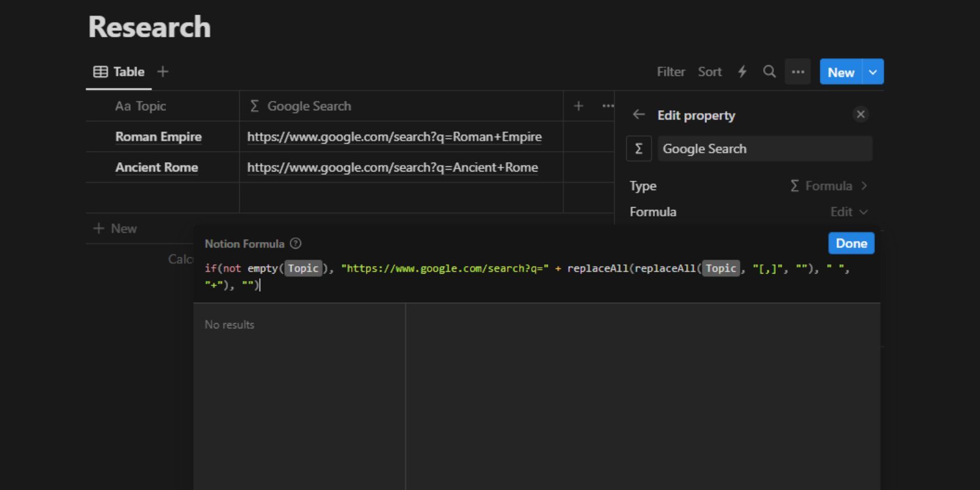This screenshot has width=980, height=490.
Task: Click the sigma property icon button
Action: point(639,149)
